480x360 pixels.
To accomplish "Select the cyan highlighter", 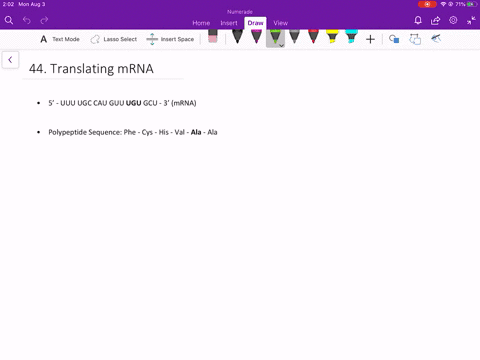I will coord(351,37).
